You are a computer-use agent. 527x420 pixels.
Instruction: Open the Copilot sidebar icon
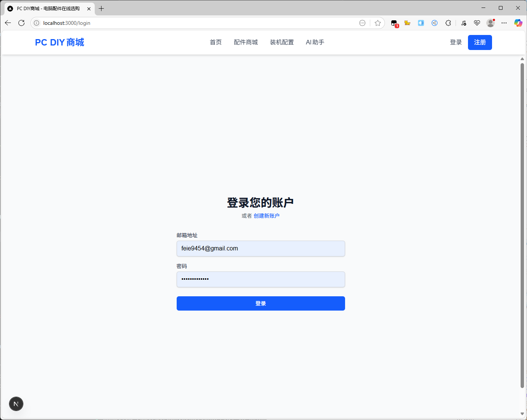click(x=518, y=23)
